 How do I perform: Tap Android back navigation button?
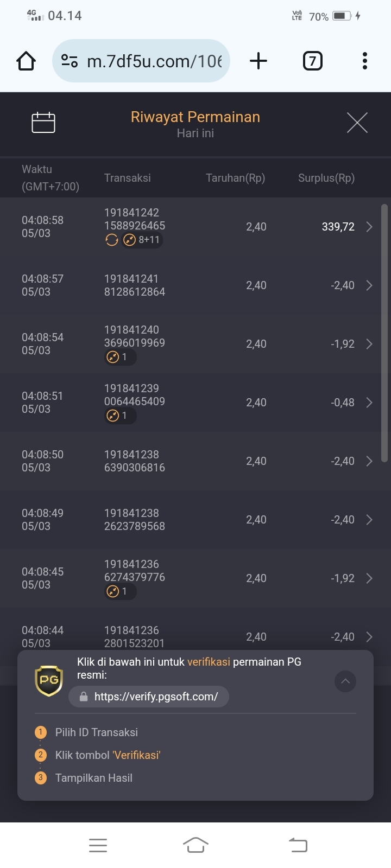pos(298,845)
